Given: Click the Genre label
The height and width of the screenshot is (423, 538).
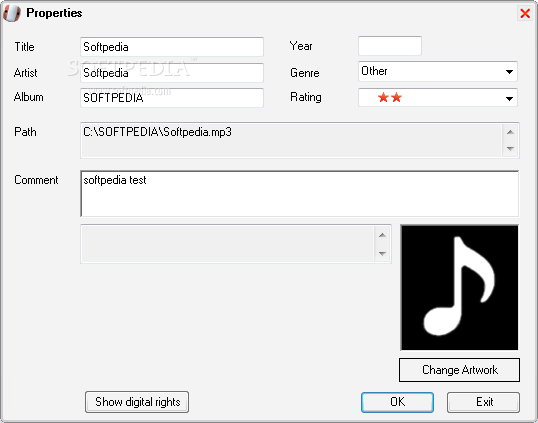Looking at the screenshot, I should click(x=305, y=73).
